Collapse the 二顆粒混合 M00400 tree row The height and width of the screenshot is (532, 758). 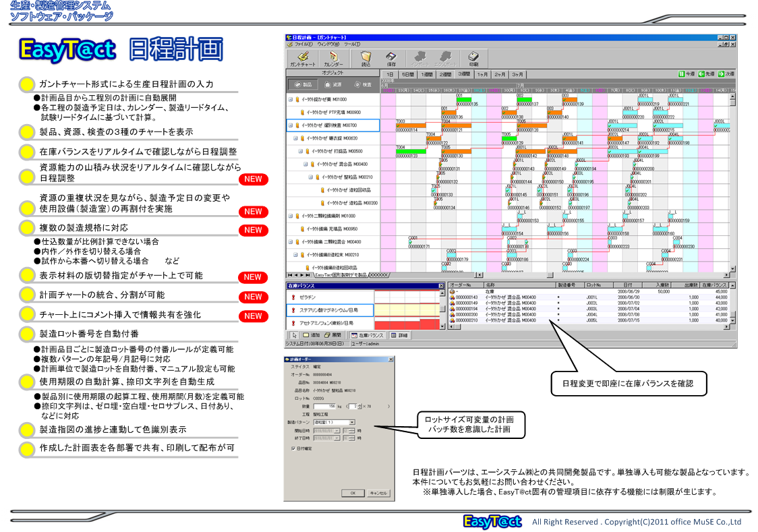tap(291, 242)
